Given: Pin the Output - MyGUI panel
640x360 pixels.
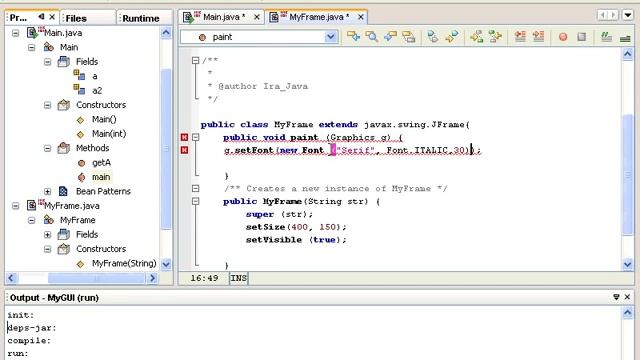Looking at the screenshot, I should click(x=616, y=298).
